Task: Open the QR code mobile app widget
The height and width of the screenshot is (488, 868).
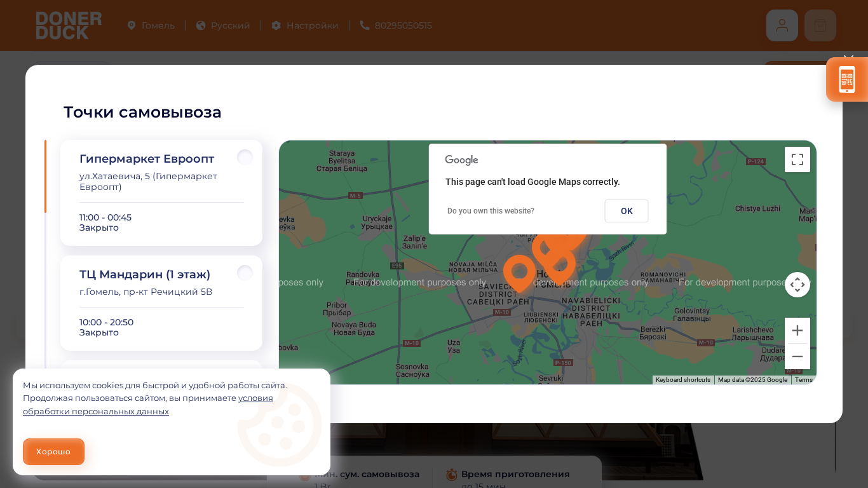Action: tap(847, 79)
